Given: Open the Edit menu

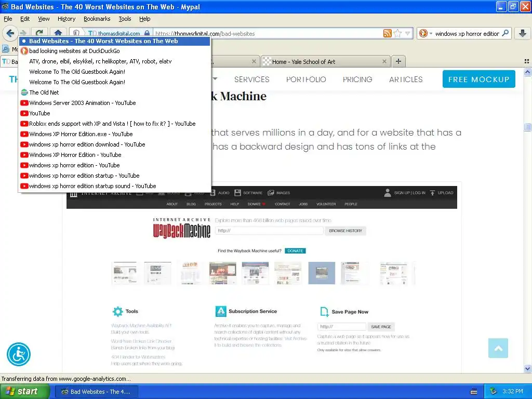Looking at the screenshot, I should (25, 19).
